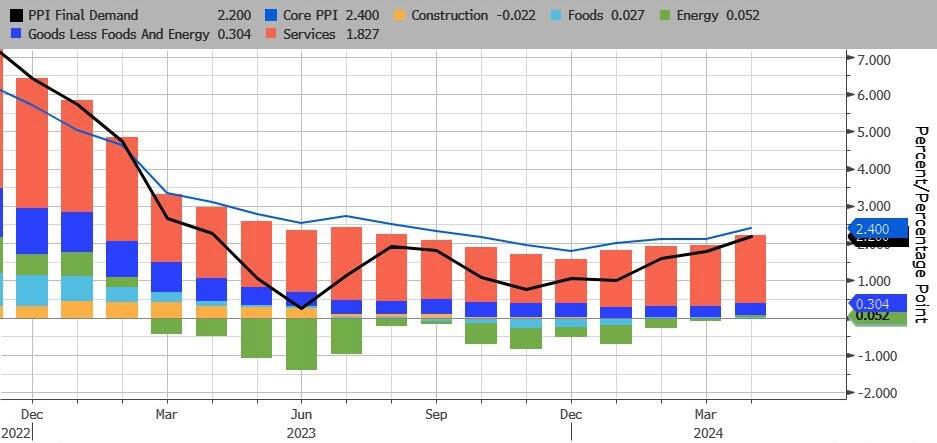Select the PPI Final Demand legend label

coord(83,15)
